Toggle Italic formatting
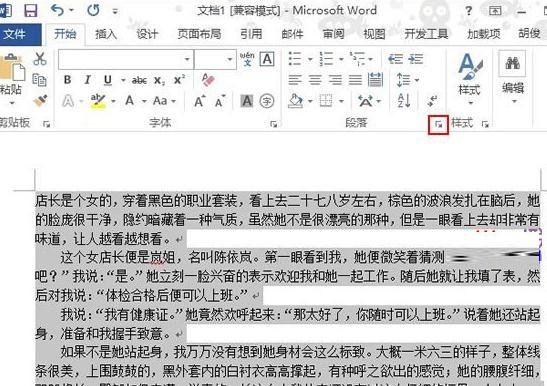Image resolution: width=547 pixels, height=386 pixels. 87,80
